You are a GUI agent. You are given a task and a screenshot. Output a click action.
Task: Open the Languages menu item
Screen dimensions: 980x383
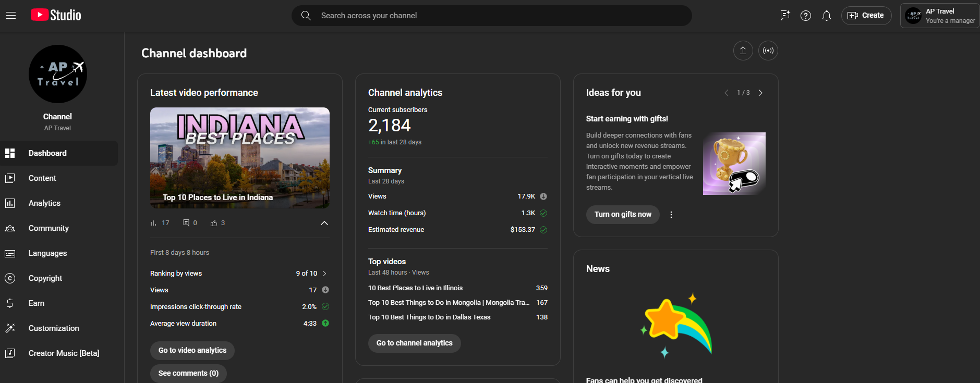tap(59, 253)
